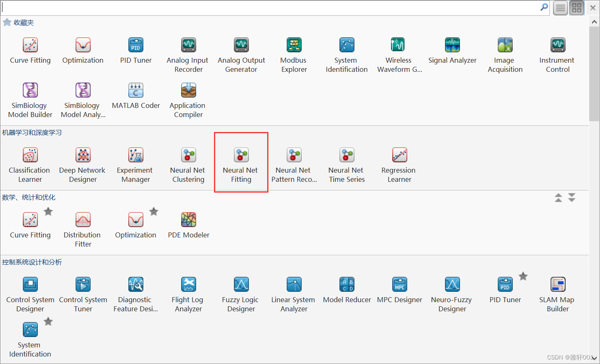Open SLAM Map Builder app

click(x=558, y=295)
